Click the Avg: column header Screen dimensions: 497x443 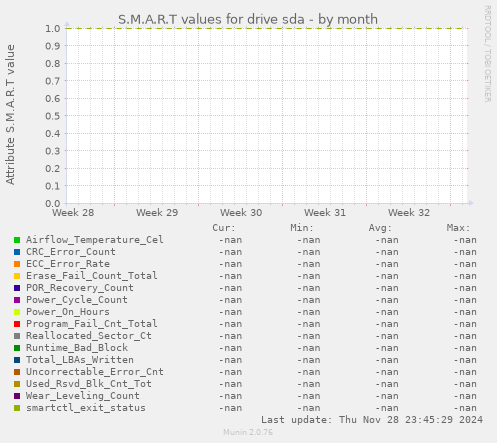point(380,228)
